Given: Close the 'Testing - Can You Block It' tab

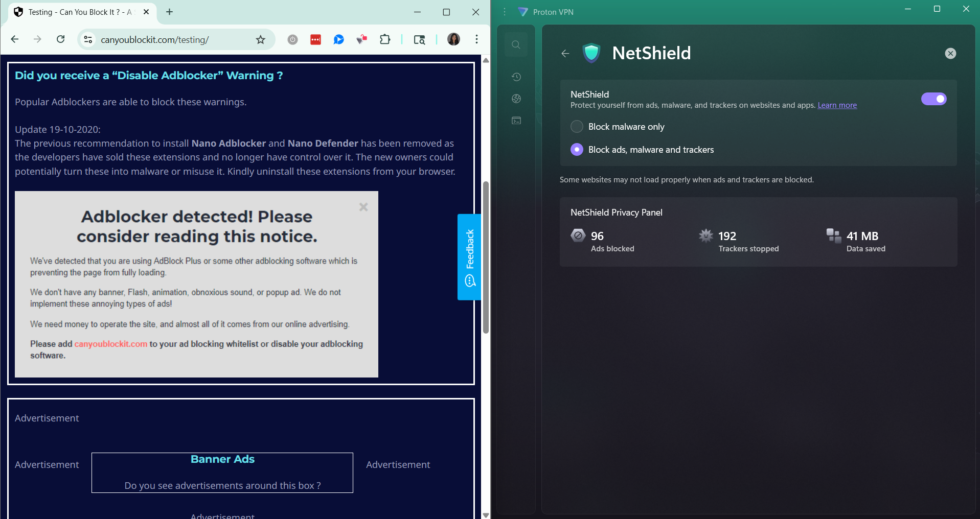Looking at the screenshot, I should [146, 12].
